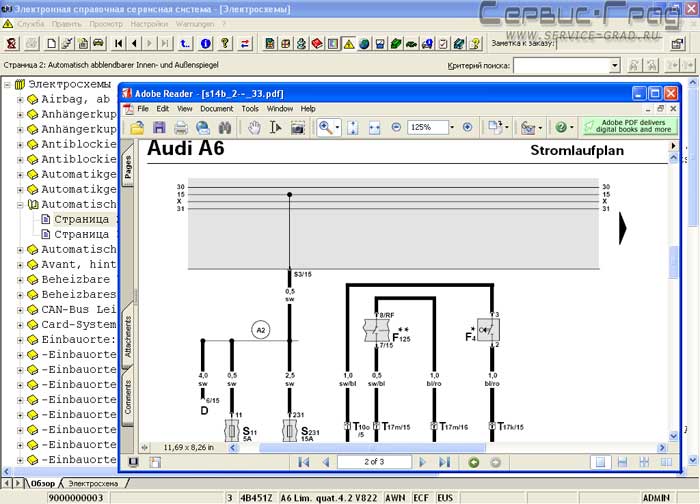Click the minus zoom out button
700x504 pixels.
click(x=396, y=127)
